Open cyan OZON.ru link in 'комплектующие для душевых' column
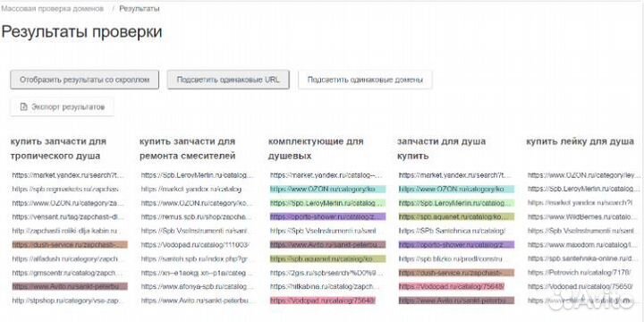Image resolution: width=644 pixels, height=322 pixels. point(327,190)
